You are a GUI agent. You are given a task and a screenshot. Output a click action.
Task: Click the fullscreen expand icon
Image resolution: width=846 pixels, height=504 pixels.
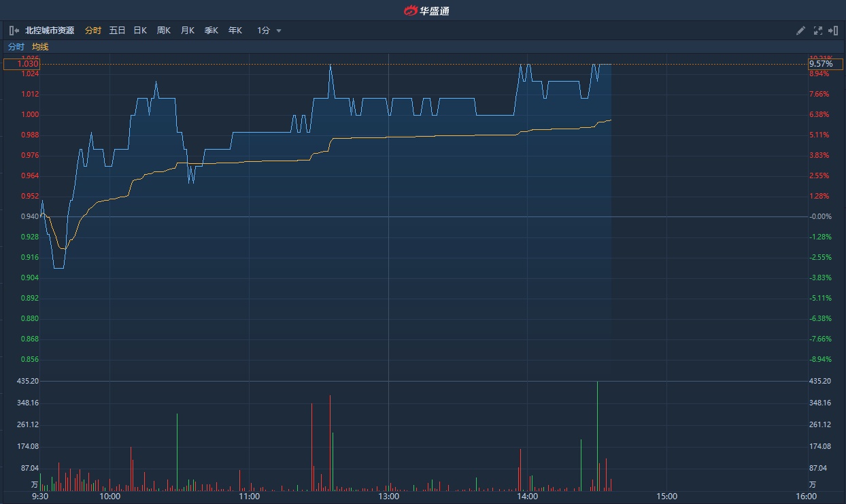point(817,31)
